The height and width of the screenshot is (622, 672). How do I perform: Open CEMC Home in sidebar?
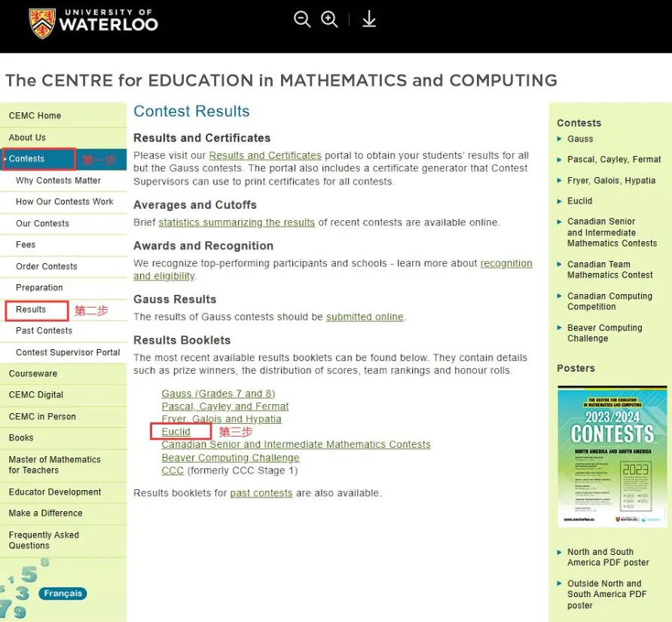[x=35, y=116]
